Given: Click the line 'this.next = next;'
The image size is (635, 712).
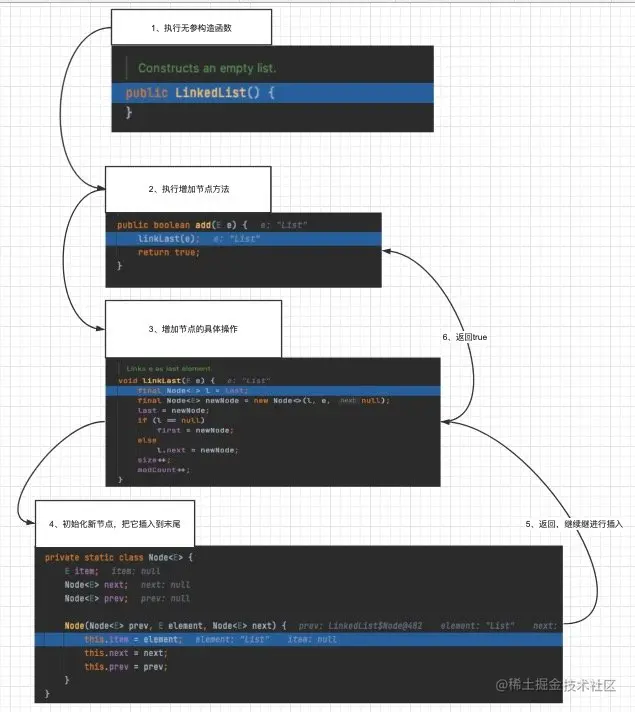Looking at the screenshot, I should click(126, 653).
